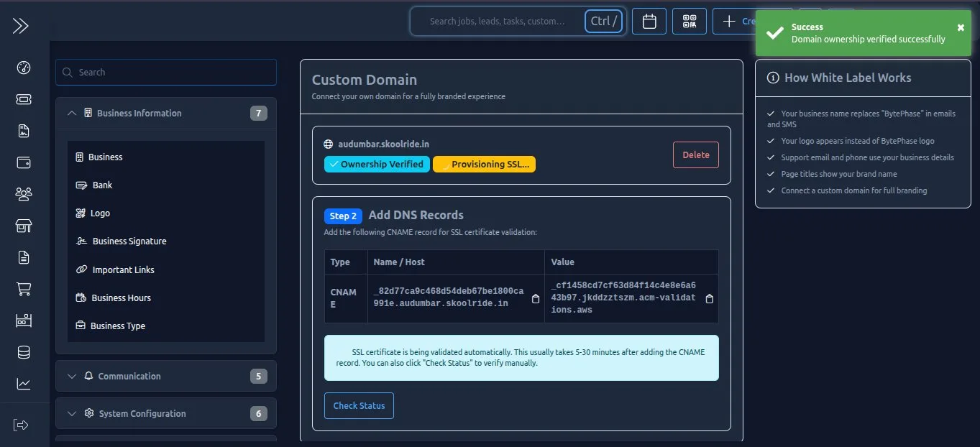Click the Ownership Verified badge

[x=377, y=164]
